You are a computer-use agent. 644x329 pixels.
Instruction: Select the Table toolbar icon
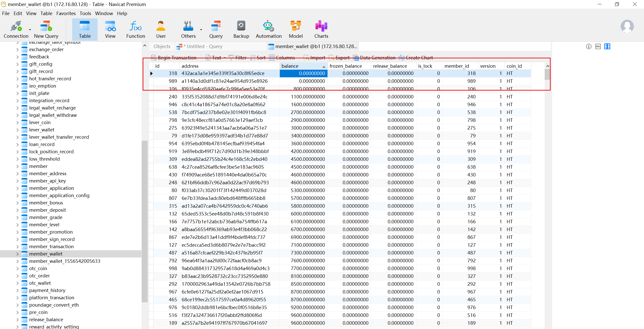[85, 29]
